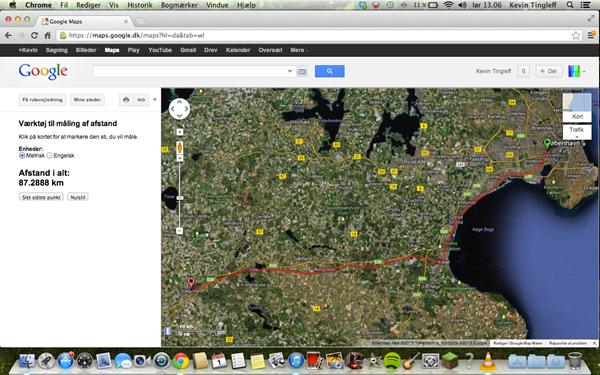Open Billeder in the Google bar

(86, 50)
